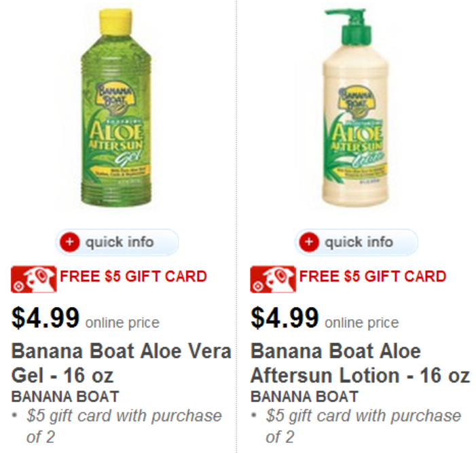Open Banana Boat Aloe Vera Gel title link
Viewport: 476px width, 453px height.
coord(121,363)
